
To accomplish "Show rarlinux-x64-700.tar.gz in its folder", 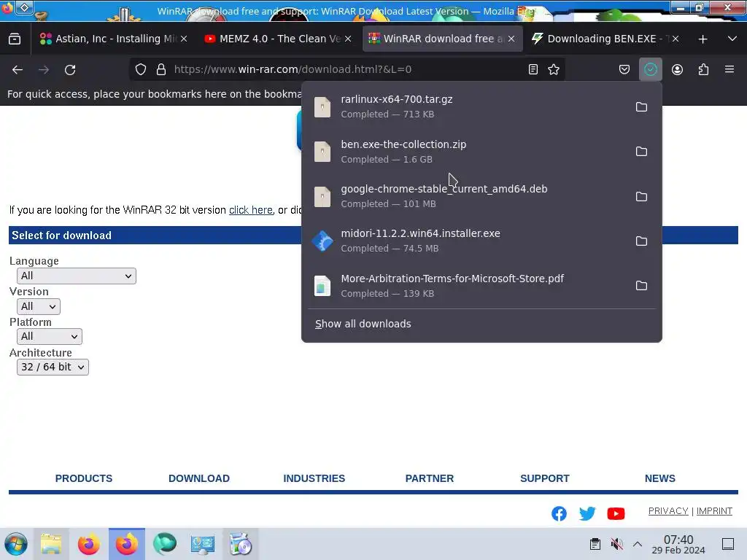I will [x=641, y=106].
